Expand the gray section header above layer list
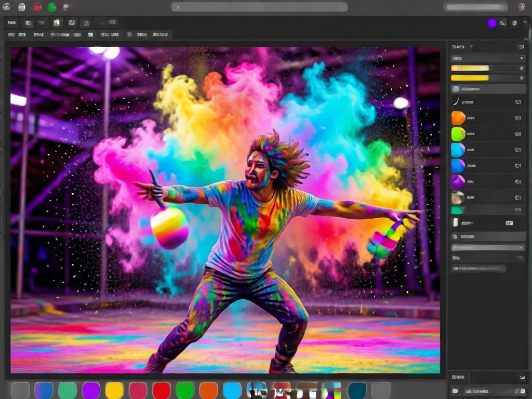 [x=488, y=89]
